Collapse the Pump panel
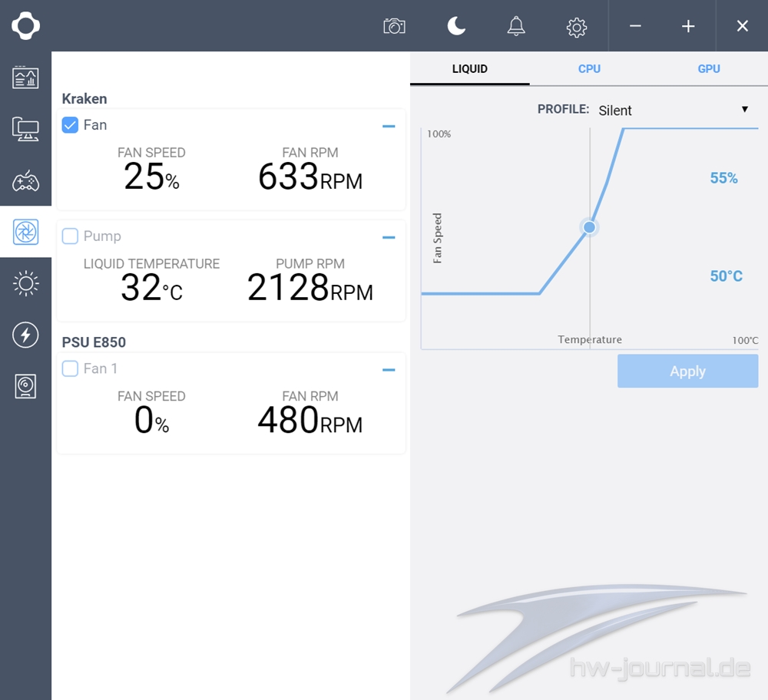 (x=389, y=237)
